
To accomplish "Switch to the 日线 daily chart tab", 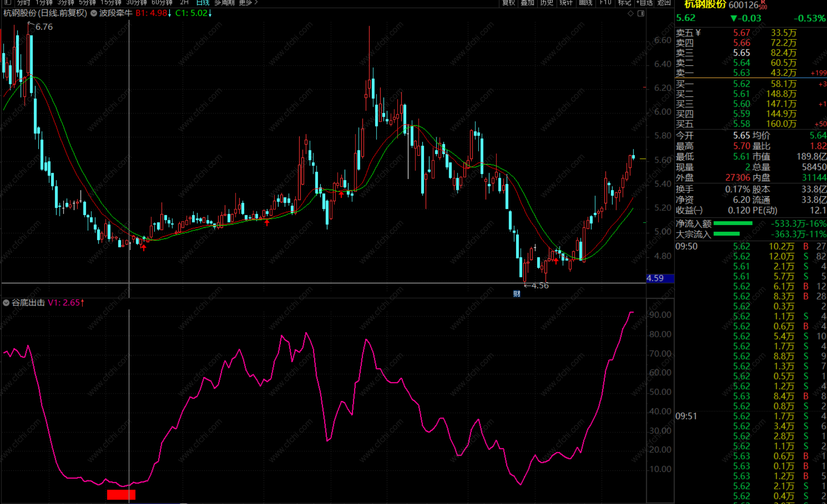I will tap(203, 3).
